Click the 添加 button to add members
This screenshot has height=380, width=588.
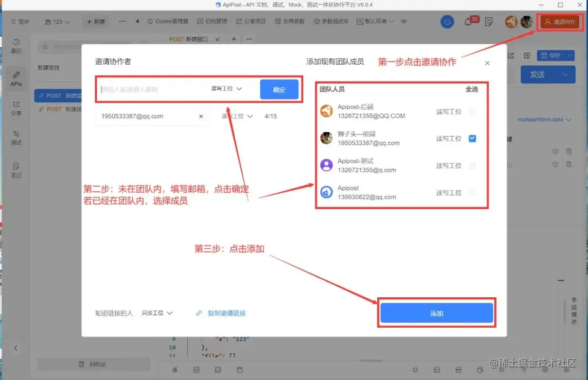437,312
